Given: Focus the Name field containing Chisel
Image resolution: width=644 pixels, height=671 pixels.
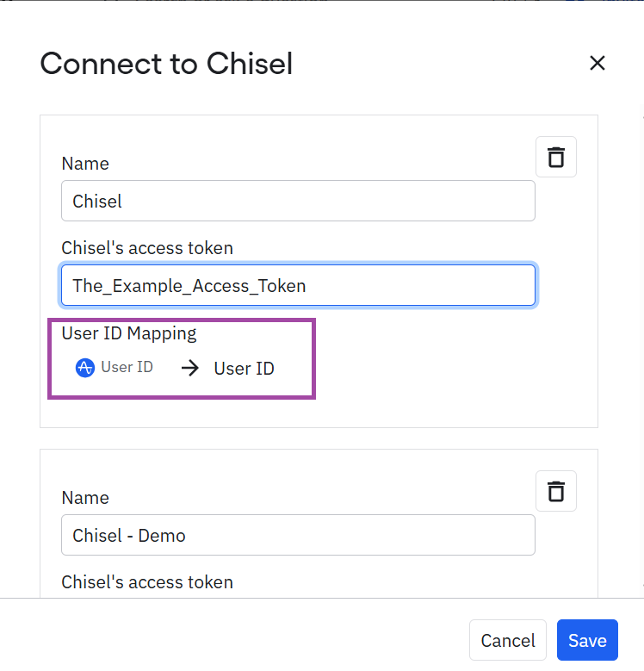Looking at the screenshot, I should point(298,201).
